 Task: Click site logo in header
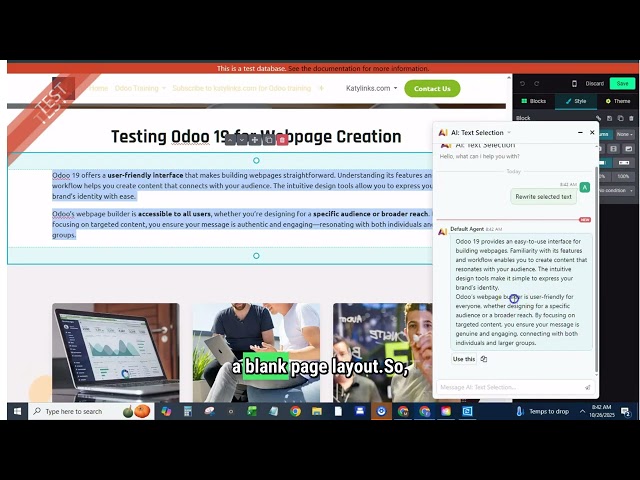coord(63,88)
